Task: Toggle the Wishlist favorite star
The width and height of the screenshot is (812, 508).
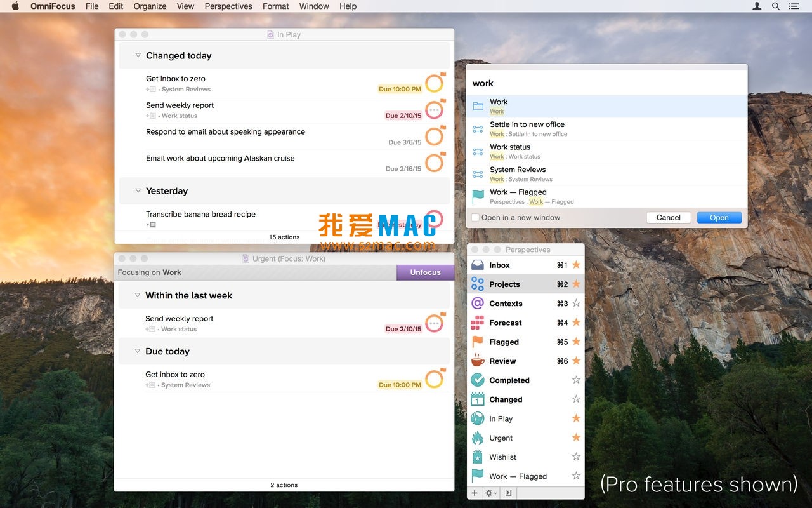Action: [576, 457]
